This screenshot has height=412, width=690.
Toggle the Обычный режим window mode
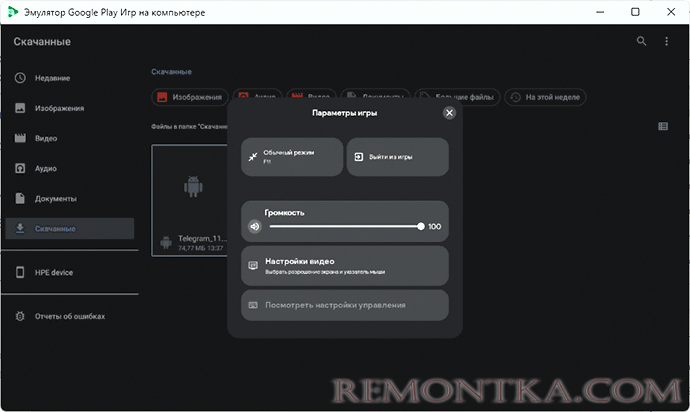tap(293, 157)
